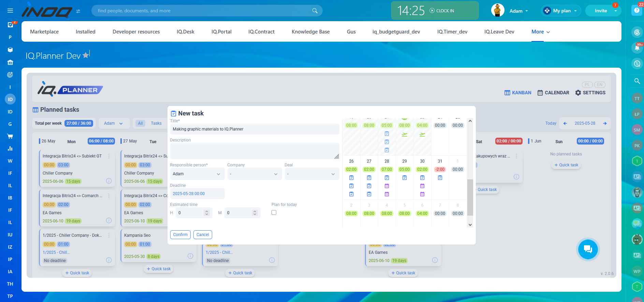This screenshot has width=644, height=302.
Task: Open Adam's profile avatar
Action: [x=498, y=10]
